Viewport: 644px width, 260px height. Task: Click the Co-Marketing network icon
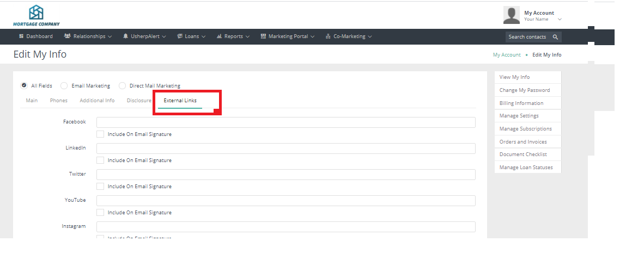[x=328, y=36]
